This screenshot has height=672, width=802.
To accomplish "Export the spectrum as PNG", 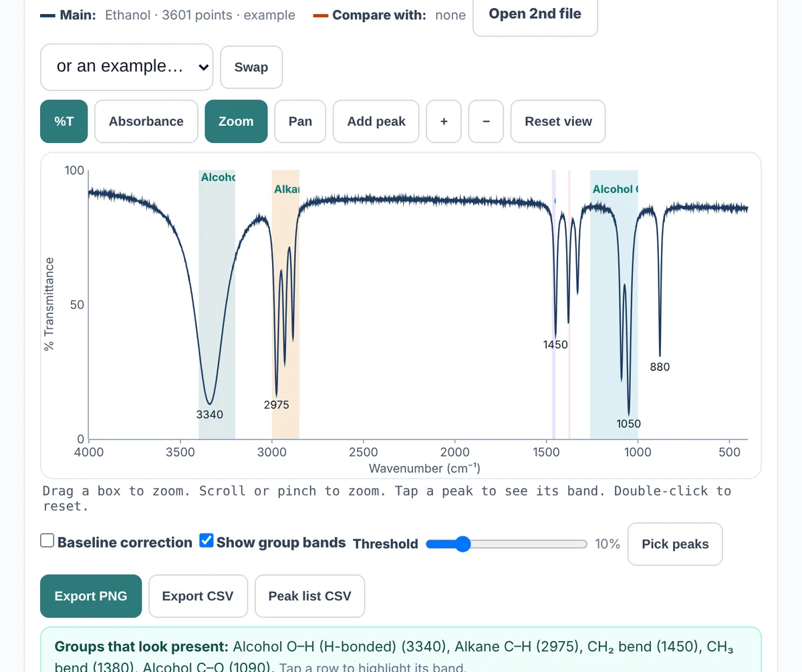I will point(91,596).
